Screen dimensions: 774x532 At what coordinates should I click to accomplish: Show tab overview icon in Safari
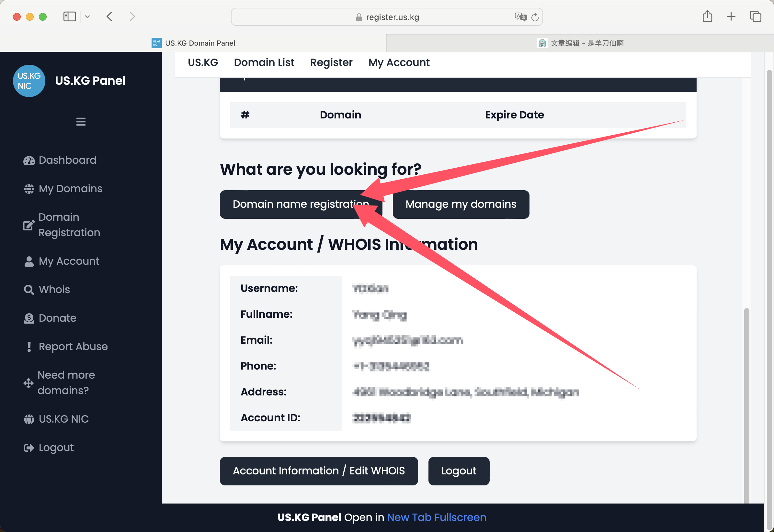pyautogui.click(x=755, y=16)
